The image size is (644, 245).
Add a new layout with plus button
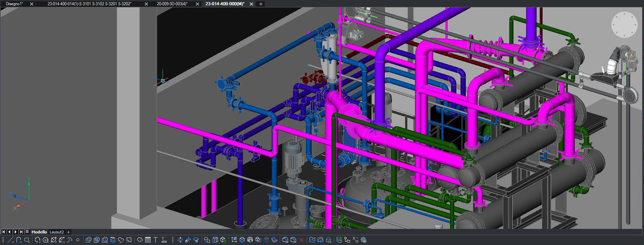pyautogui.click(x=68, y=232)
